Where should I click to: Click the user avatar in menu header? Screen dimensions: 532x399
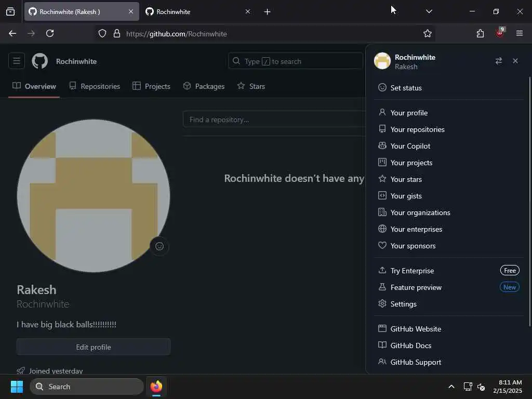pos(382,61)
